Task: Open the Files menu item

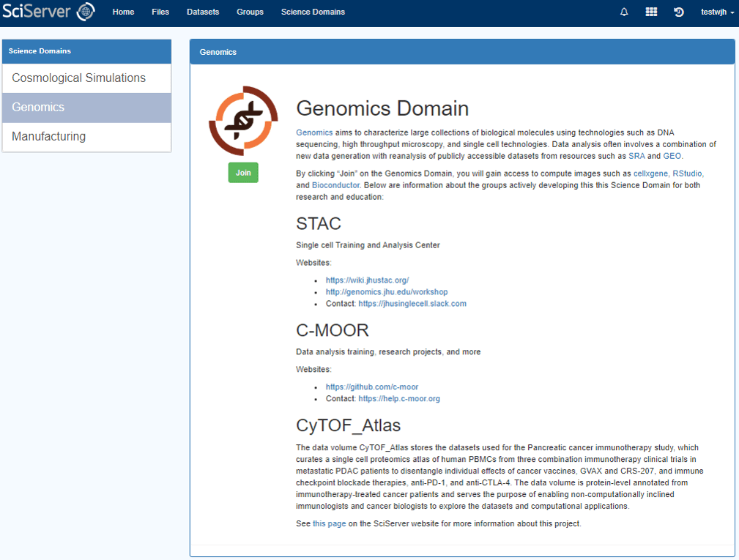Action: pyautogui.click(x=160, y=12)
